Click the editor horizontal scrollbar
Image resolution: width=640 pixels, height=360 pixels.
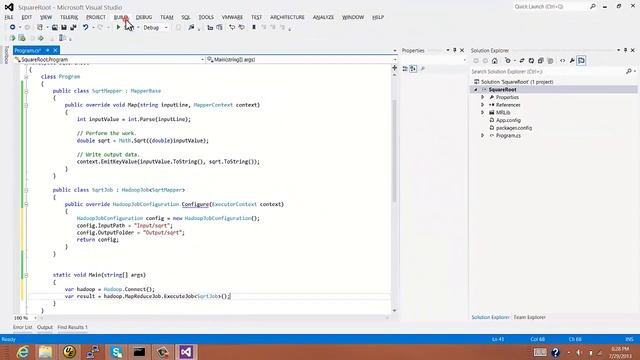tap(213, 318)
